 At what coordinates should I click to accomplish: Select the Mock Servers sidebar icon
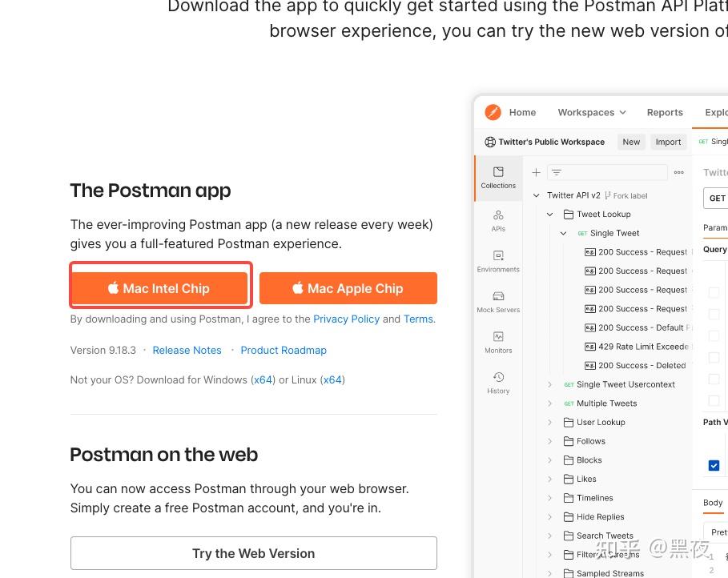click(x=498, y=302)
